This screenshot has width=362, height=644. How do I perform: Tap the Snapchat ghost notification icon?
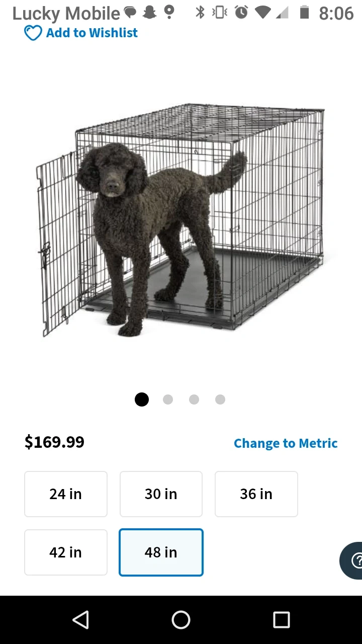[149, 12]
